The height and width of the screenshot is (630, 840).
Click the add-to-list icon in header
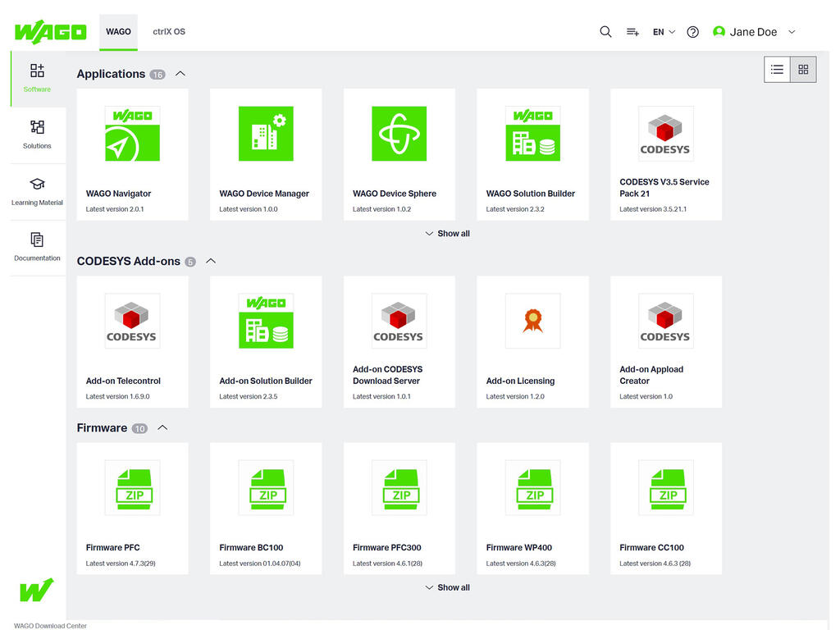[632, 32]
